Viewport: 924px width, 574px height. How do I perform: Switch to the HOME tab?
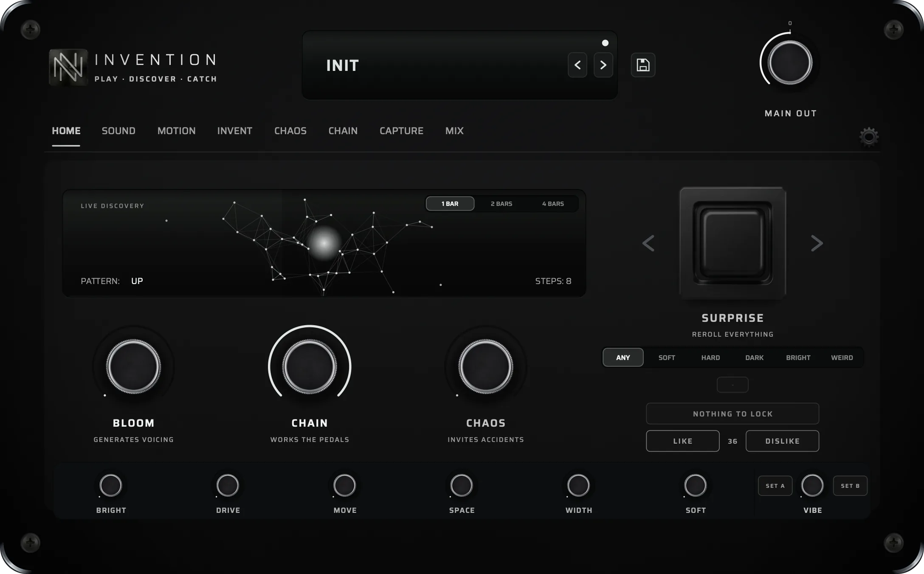pos(66,131)
